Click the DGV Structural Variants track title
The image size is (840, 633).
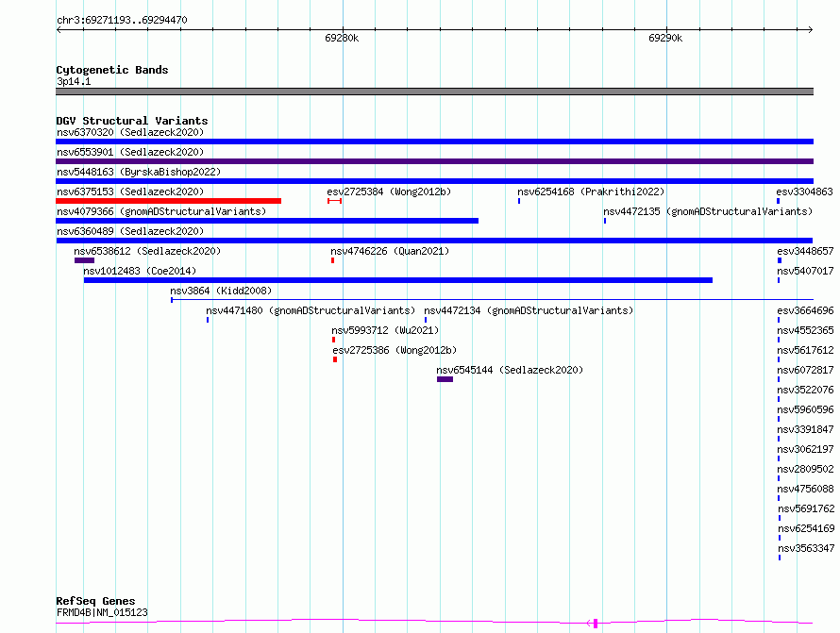[x=132, y=121]
